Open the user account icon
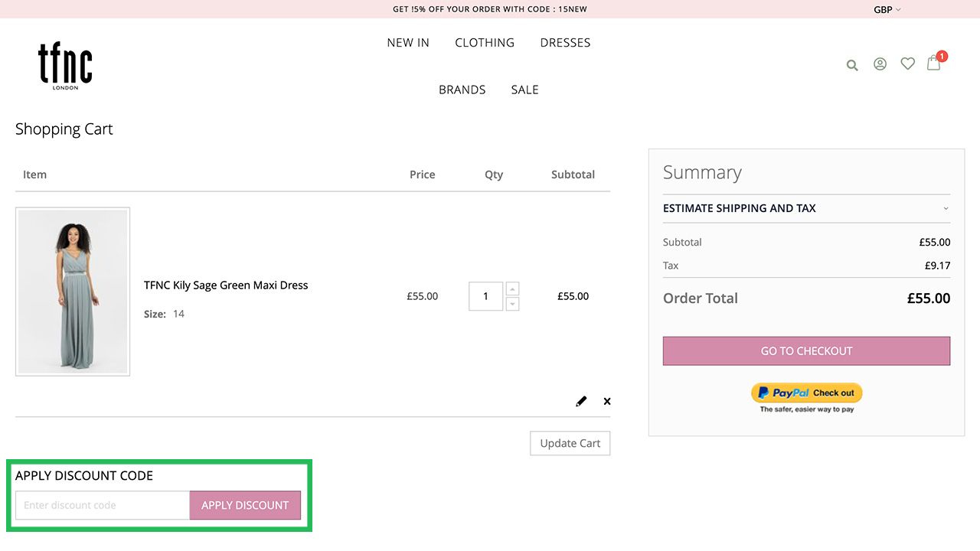This screenshot has width=980, height=551. coord(880,64)
